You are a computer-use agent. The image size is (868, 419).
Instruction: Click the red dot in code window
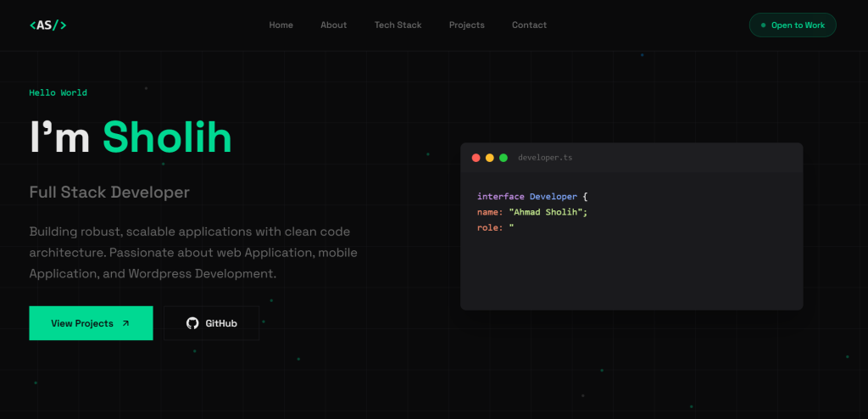(x=476, y=158)
